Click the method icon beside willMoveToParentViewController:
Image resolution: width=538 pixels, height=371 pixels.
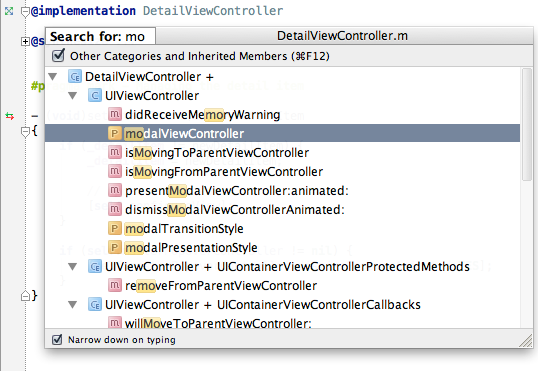pos(115,323)
